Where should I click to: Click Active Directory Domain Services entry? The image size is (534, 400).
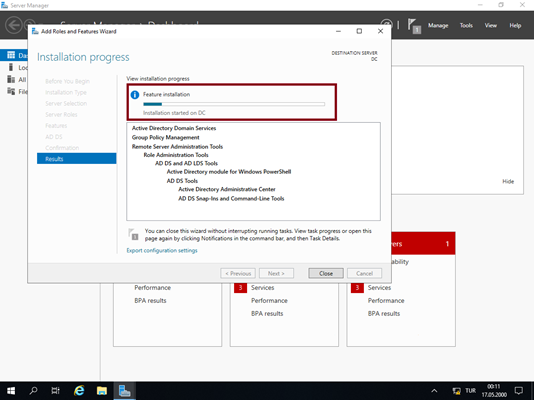pos(174,128)
